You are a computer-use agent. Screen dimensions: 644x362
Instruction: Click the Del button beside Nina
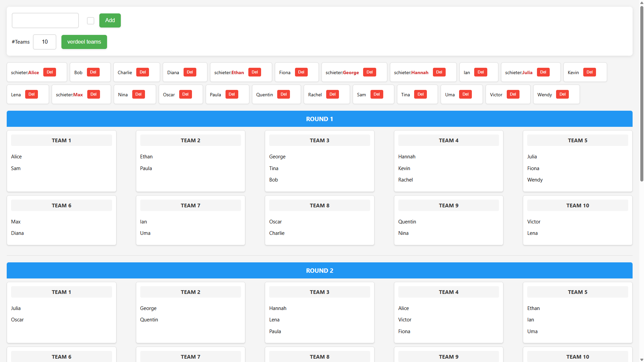click(x=139, y=94)
